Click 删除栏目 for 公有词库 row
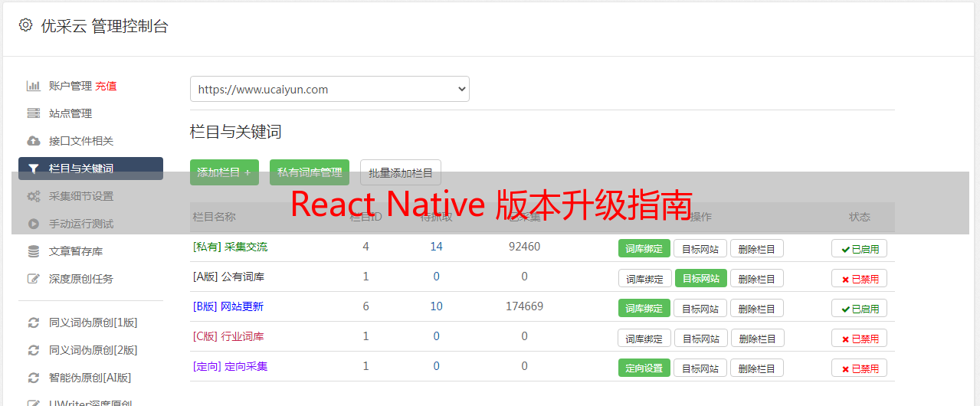 coord(757,278)
